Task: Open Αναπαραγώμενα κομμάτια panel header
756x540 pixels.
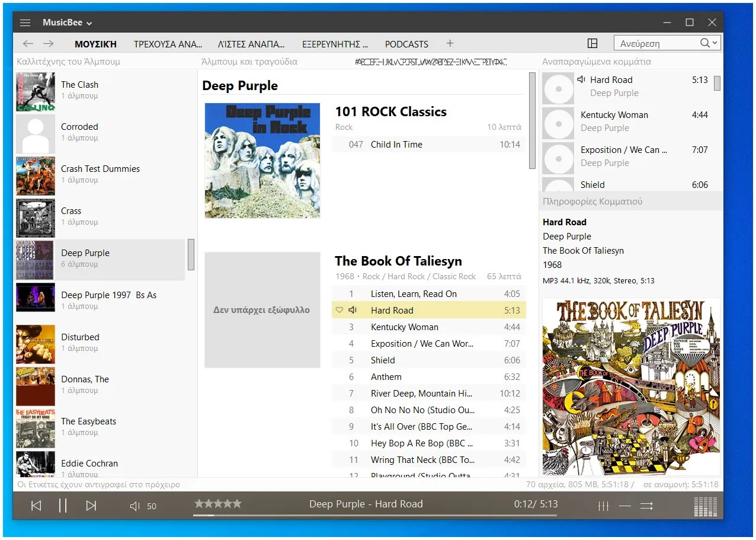Action: point(597,62)
